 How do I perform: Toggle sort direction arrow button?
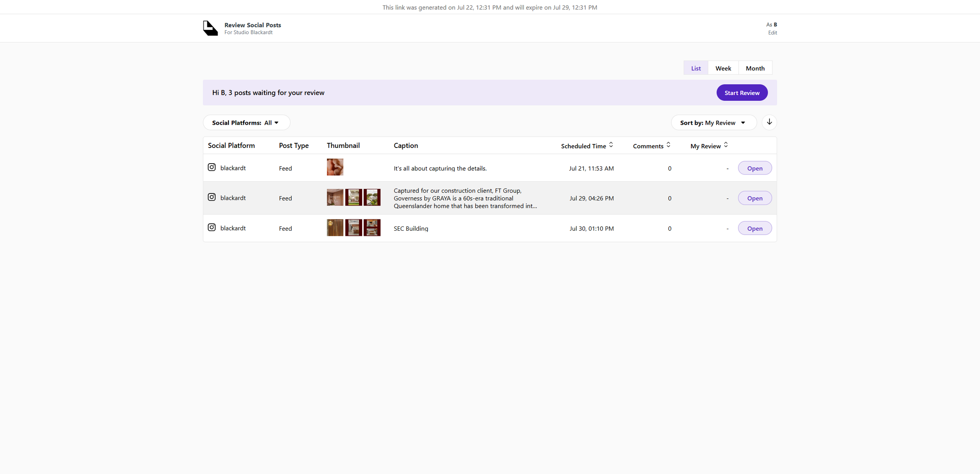click(769, 122)
